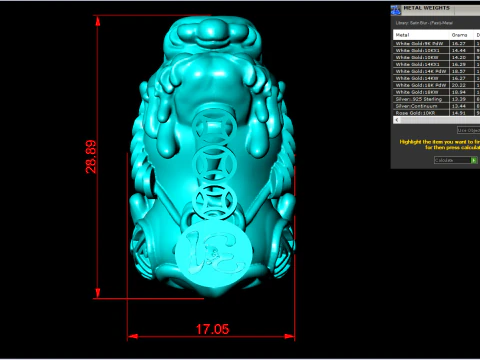The width and height of the screenshot is (480, 360).
Task: Select the 'Rose Gold:10KR' row
Action: click(x=437, y=113)
